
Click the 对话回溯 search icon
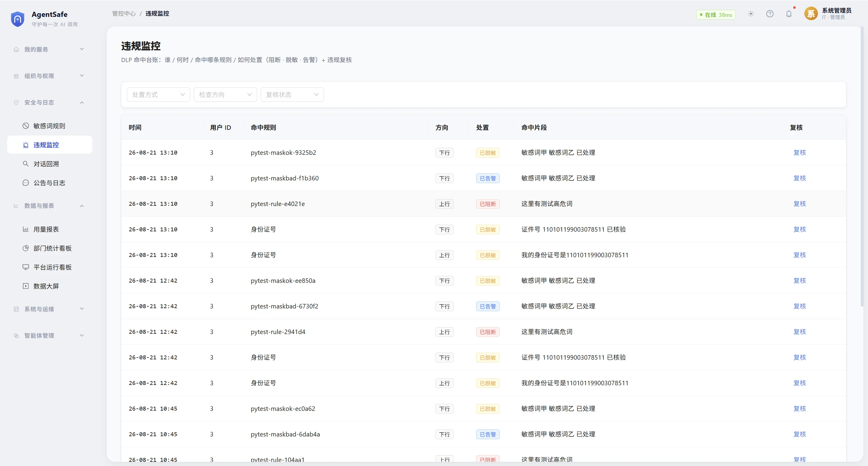26,164
